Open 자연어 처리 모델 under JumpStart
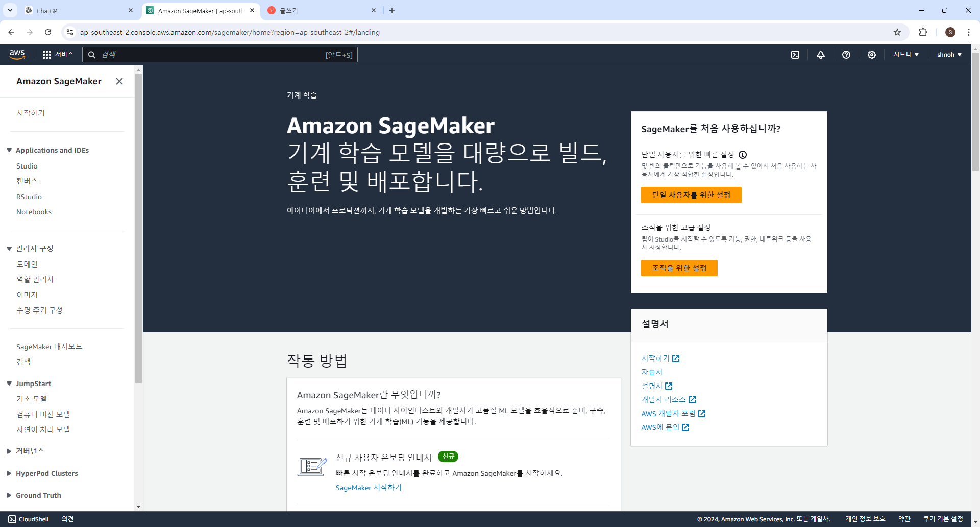The height and width of the screenshot is (527, 980). click(43, 429)
